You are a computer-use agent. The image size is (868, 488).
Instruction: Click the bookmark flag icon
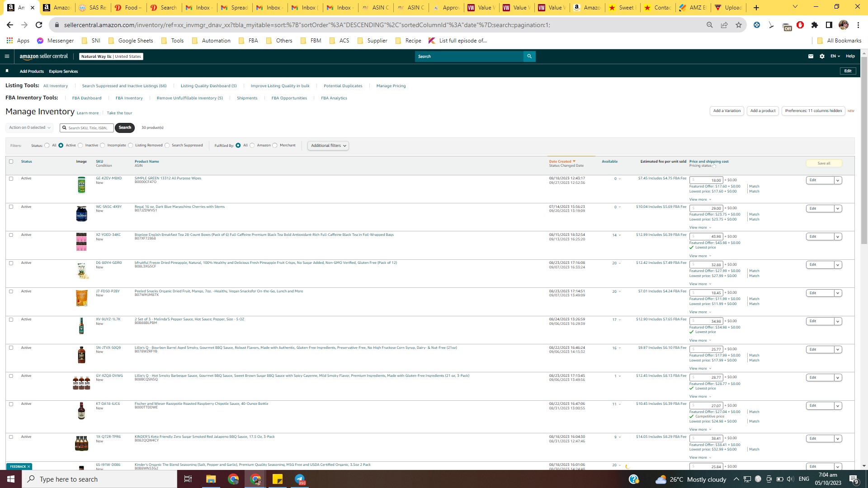click(7, 71)
